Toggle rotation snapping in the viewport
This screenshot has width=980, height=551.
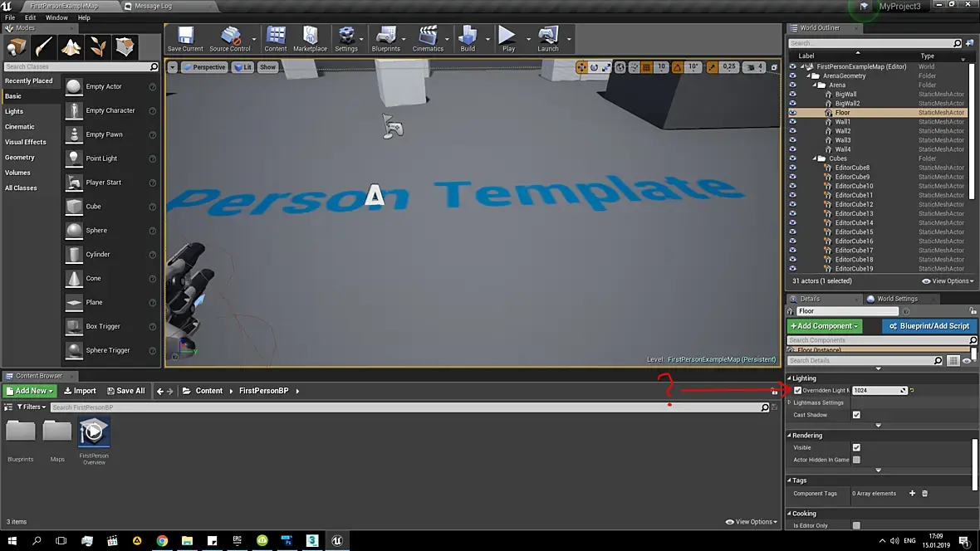point(678,67)
